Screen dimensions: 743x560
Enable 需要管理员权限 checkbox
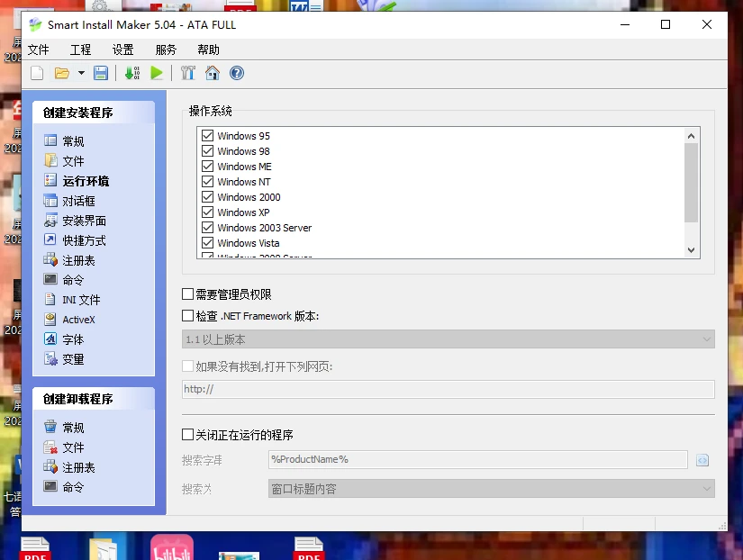[x=188, y=294]
